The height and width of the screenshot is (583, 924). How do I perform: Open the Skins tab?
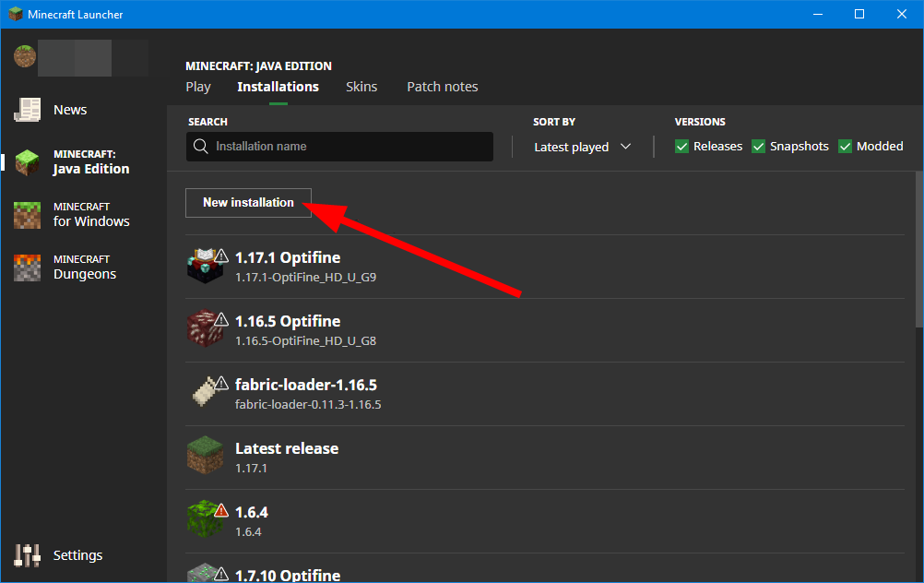click(x=361, y=87)
